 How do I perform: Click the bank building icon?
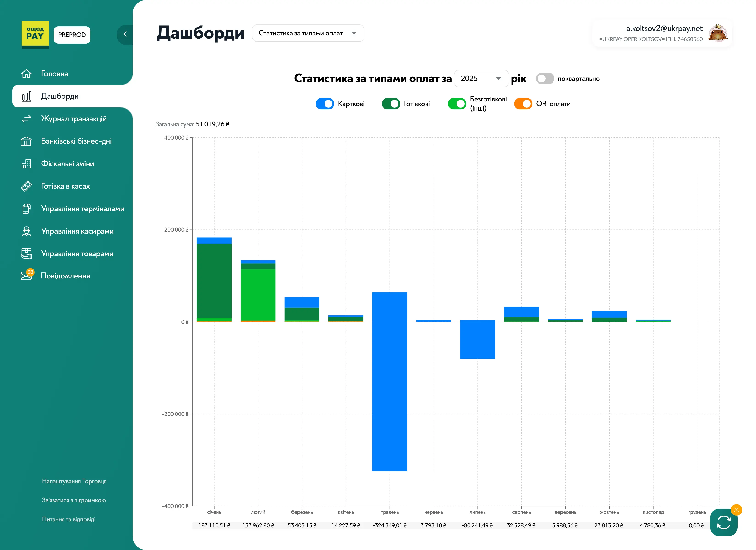[26, 141]
